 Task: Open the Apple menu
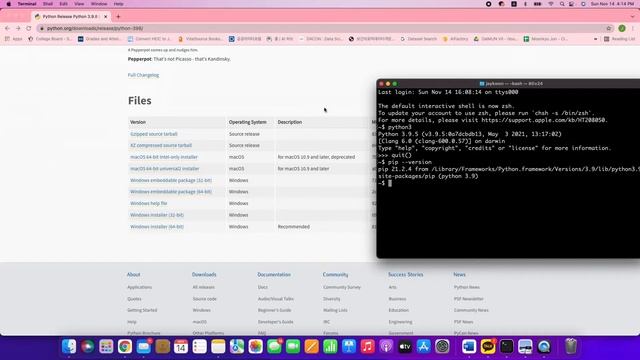[9, 4]
